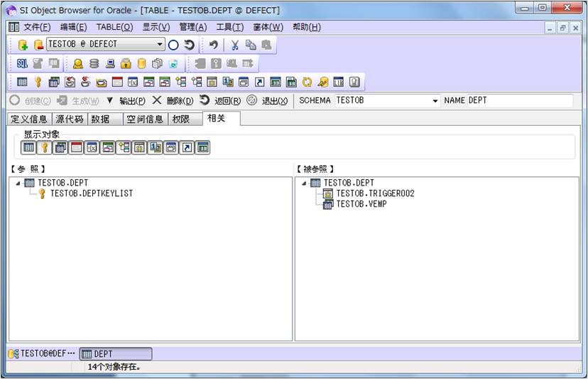588x379 pixels.
Task: Open the 工具(T) menu
Action: [x=229, y=27]
